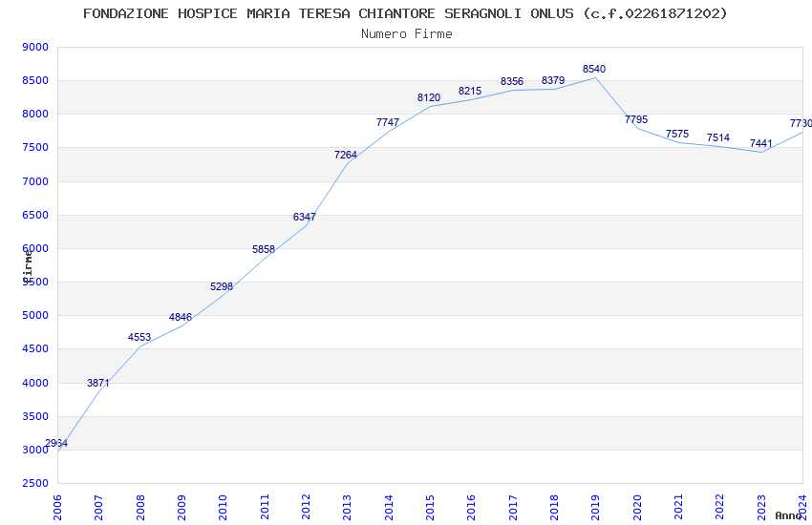Image resolution: width=812 pixels, height=525 pixels.
Task: Select data label 7264 for 2013
Action: 346,155
